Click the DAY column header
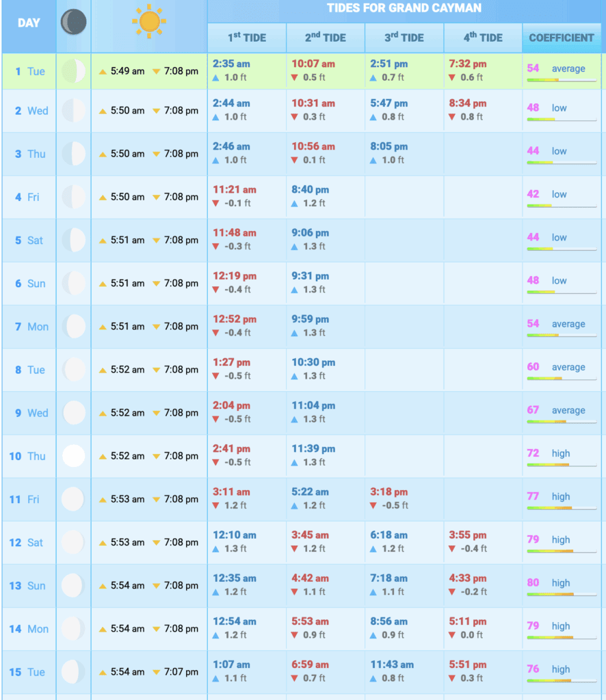 coord(29,23)
